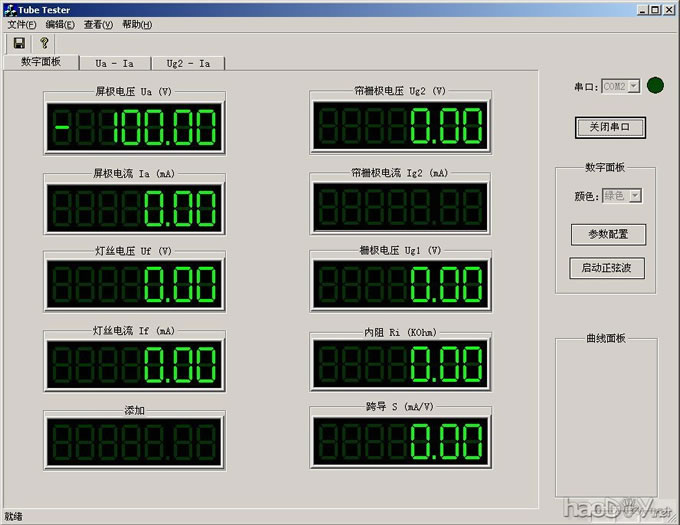
Task: Open the 查看(V) menu
Action: (98, 24)
